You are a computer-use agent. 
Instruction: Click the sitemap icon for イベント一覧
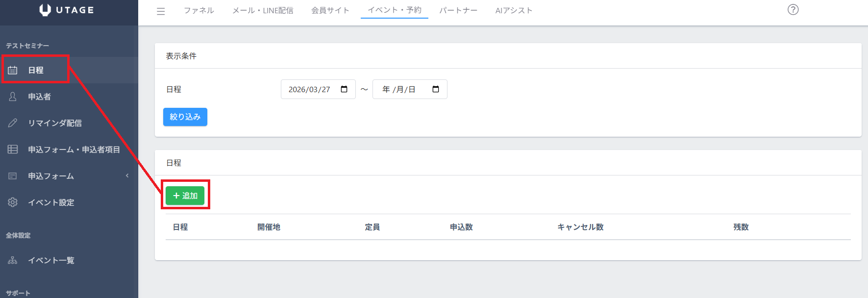(13, 260)
